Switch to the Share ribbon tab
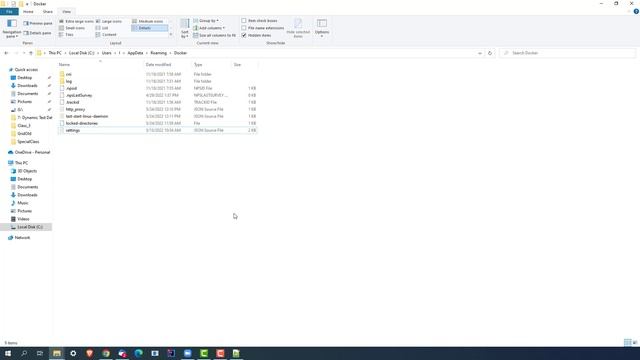This screenshot has height=360, width=640. (48, 12)
